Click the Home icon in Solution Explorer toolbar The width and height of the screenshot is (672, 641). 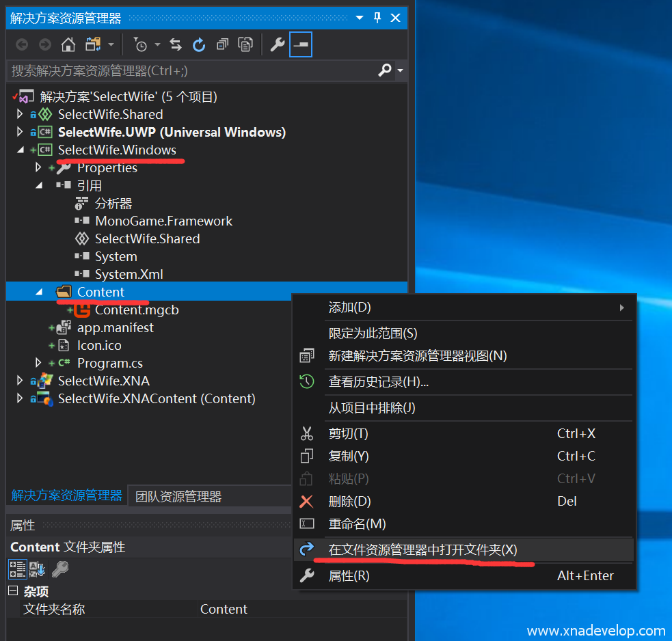click(68, 45)
